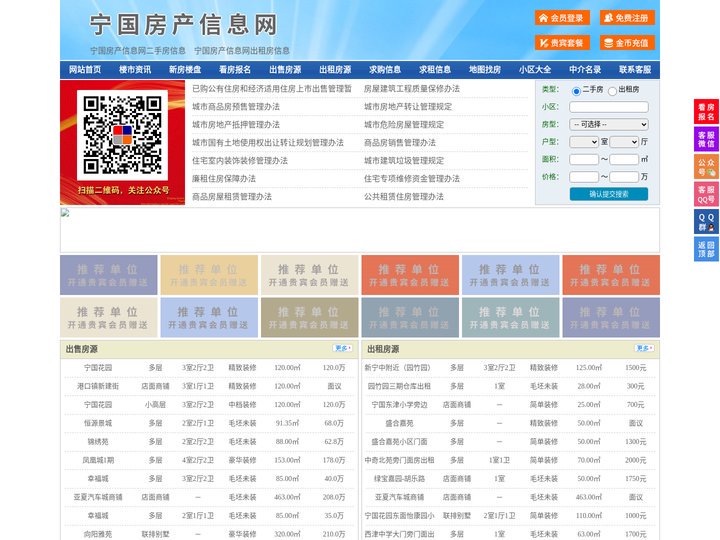Viewport: 720px width, 540px height.
Task: Open 求租信息 navigation item
Action: (x=435, y=70)
